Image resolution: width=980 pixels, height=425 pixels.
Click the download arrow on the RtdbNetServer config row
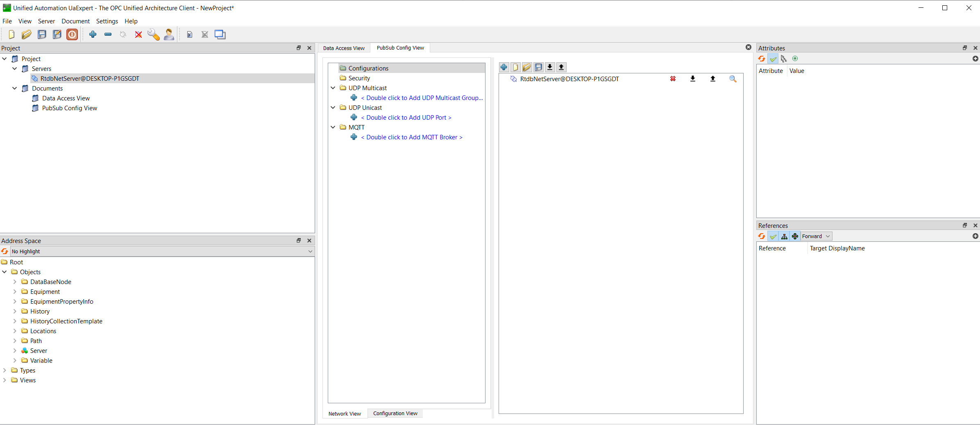point(693,79)
